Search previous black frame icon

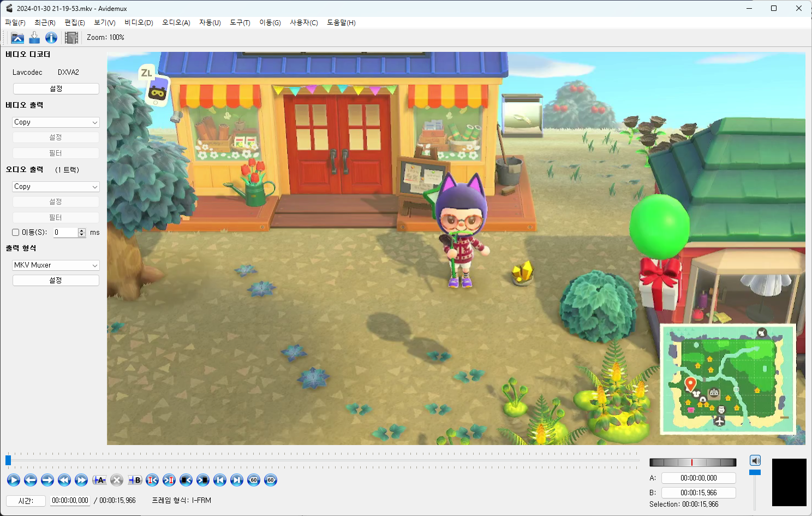click(x=186, y=480)
